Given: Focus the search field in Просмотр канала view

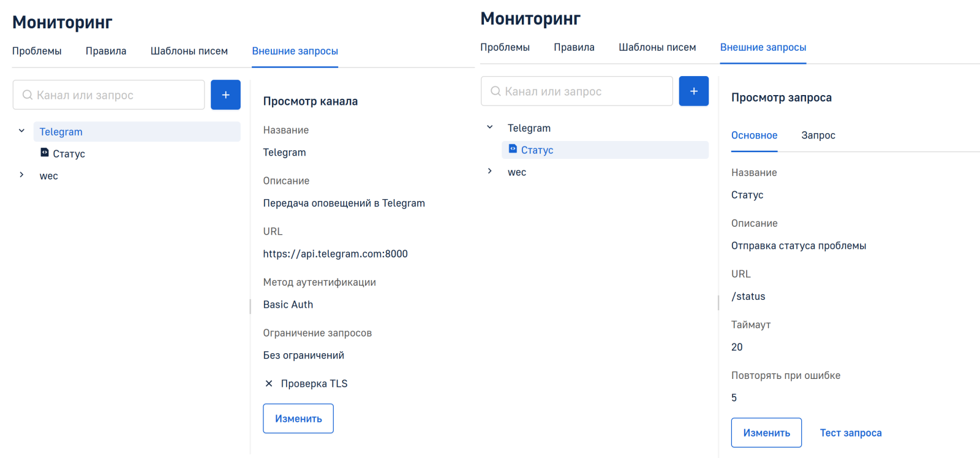Looking at the screenshot, I should 116,95.
